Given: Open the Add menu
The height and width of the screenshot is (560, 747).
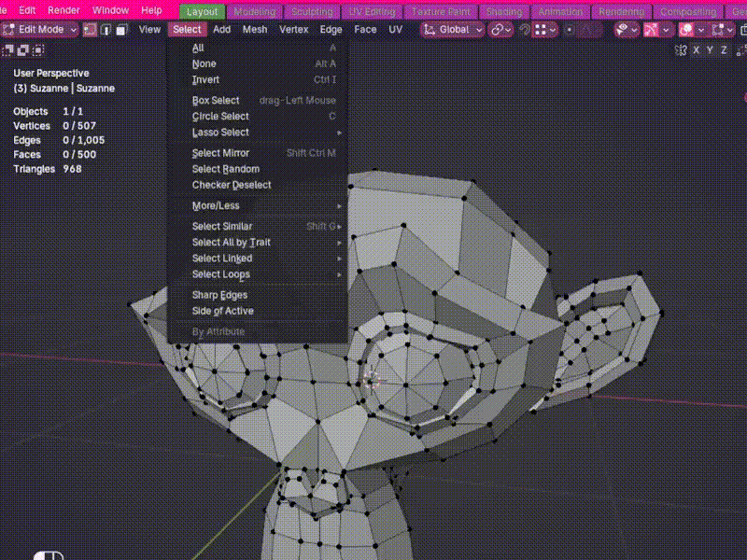Looking at the screenshot, I should pos(221,30).
